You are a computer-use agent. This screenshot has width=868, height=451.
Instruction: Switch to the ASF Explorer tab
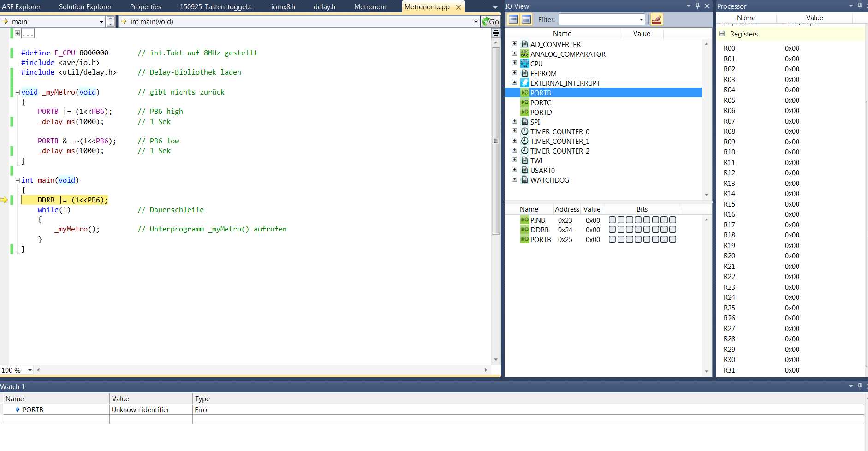click(x=21, y=6)
